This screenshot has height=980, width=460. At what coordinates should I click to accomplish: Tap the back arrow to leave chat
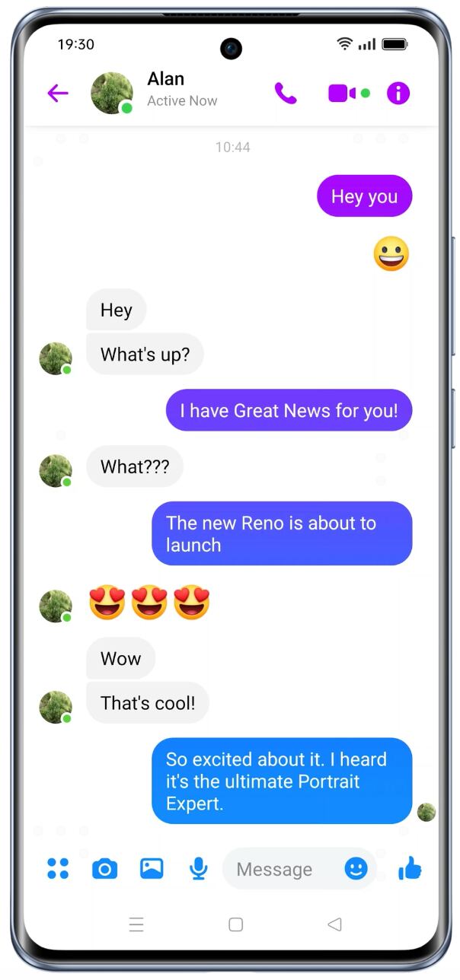click(58, 94)
